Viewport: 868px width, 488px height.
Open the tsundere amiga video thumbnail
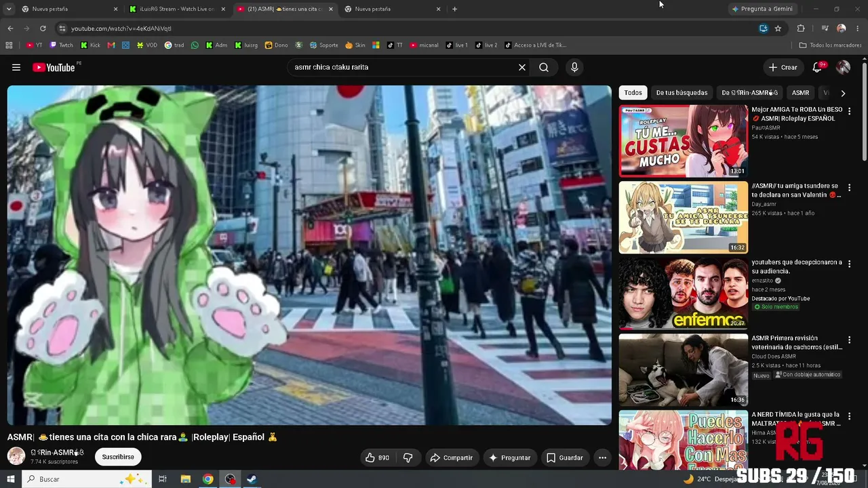tap(683, 218)
